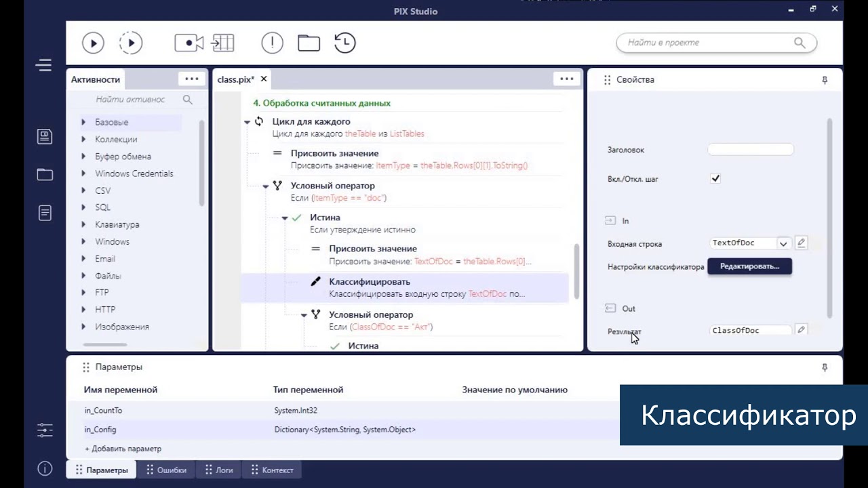Switch to the Активности tab

(x=96, y=79)
